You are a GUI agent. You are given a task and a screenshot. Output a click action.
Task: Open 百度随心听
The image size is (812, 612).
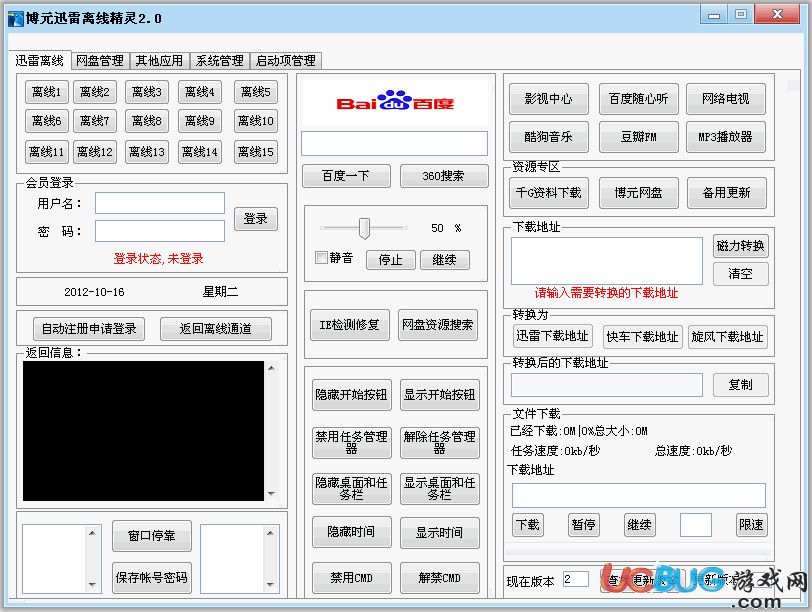click(639, 99)
